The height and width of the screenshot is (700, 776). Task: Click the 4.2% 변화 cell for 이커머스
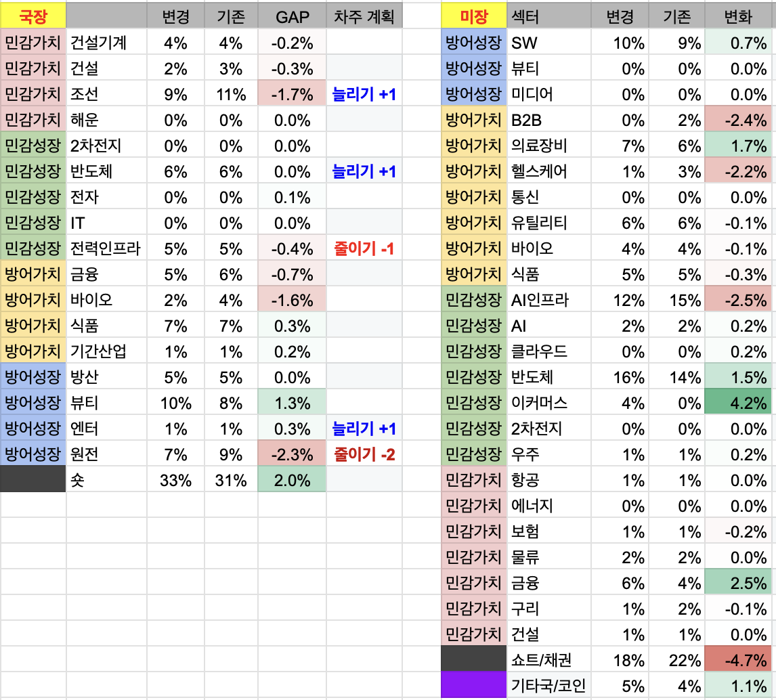[738, 402]
